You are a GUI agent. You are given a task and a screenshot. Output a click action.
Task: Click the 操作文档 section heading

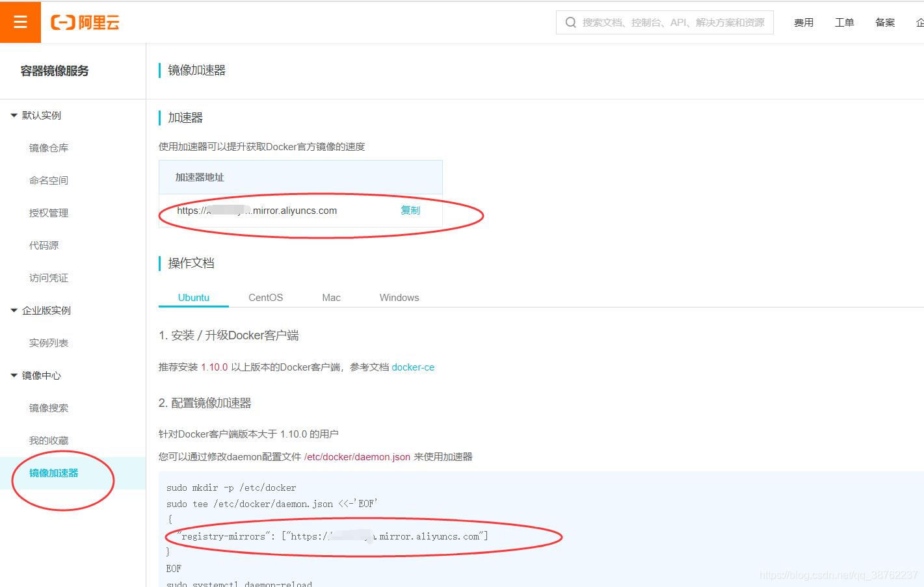(191, 263)
